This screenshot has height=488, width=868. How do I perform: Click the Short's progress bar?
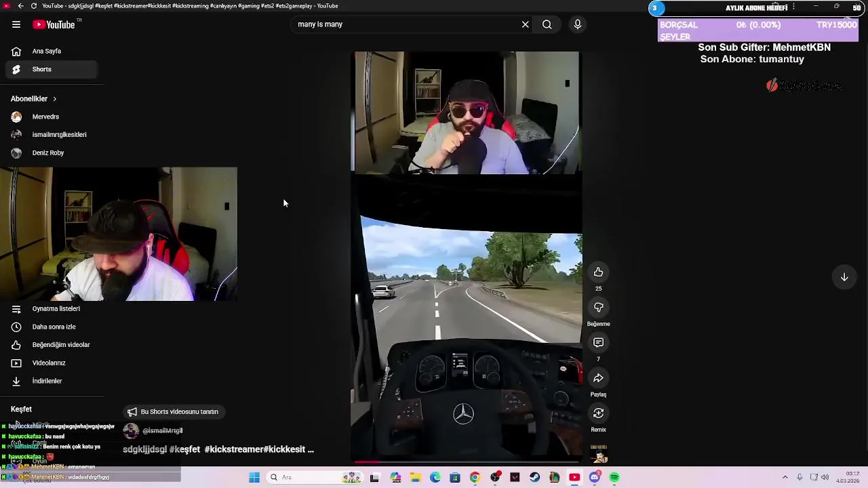tap(467, 462)
